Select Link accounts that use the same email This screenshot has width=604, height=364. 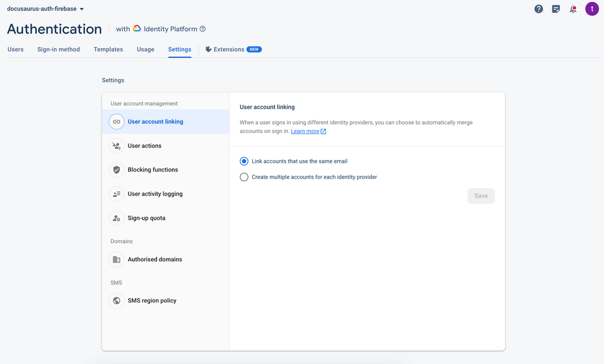pos(244,161)
